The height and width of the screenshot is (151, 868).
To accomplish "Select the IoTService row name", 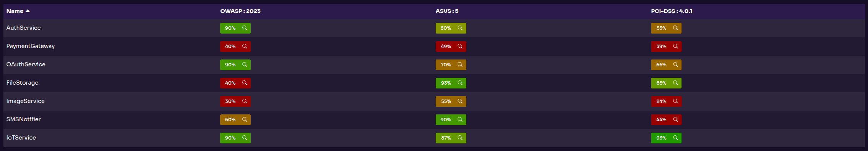I will pos(21,138).
